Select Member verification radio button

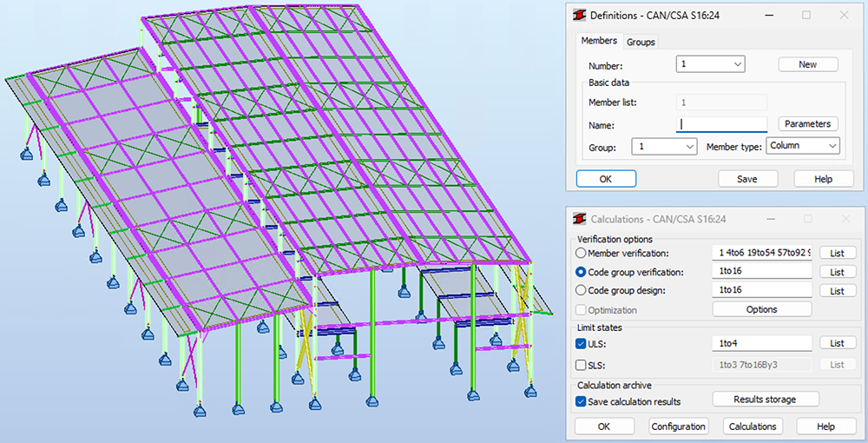click(581, 253)
